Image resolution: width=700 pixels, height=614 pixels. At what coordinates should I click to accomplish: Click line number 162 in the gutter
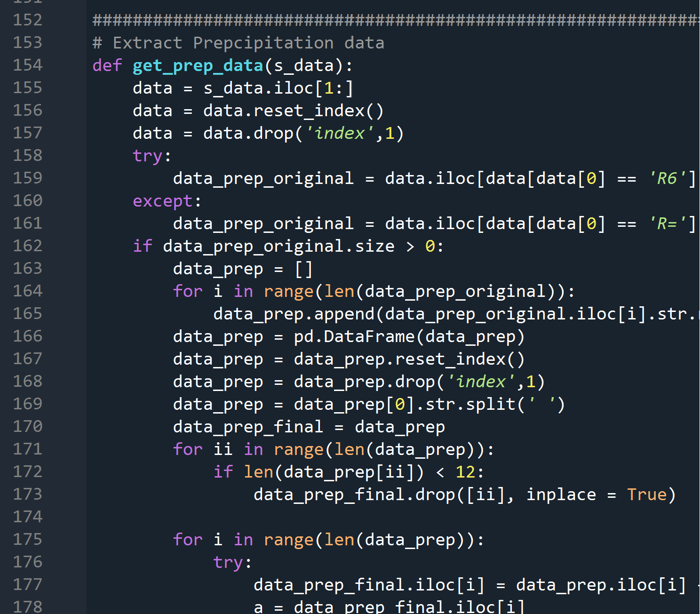coord(28,246)
